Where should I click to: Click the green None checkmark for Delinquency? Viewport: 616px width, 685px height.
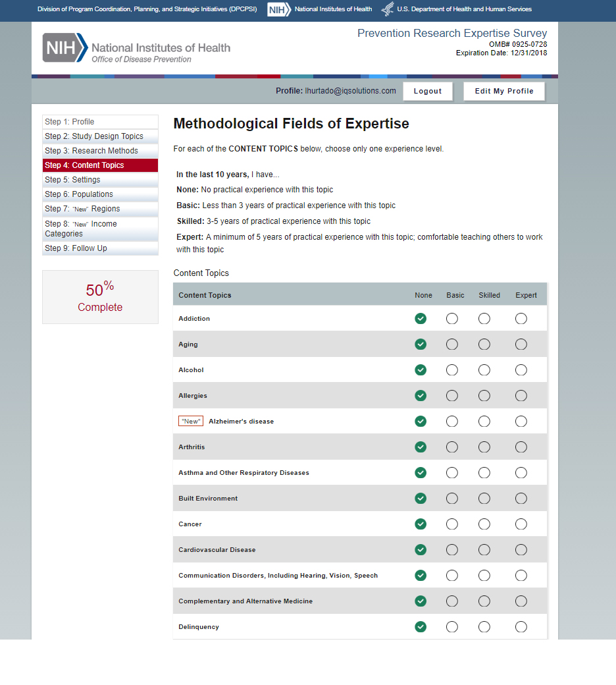[x=421, y=627]
